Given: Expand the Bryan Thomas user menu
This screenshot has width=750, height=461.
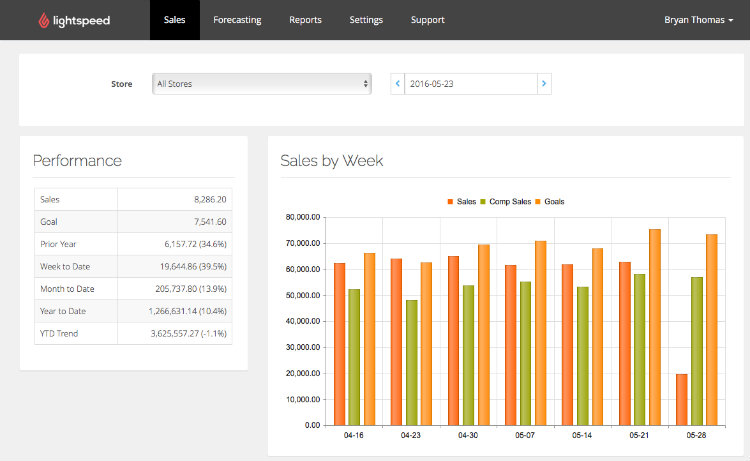Looking at the screenshot, I should [698, 20].
